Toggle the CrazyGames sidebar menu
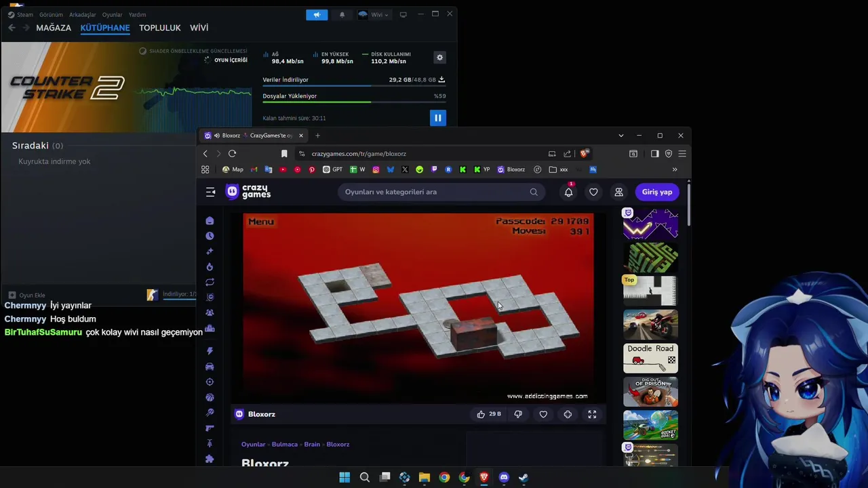The height and width of the screenshot is (488, 868). 210,192
